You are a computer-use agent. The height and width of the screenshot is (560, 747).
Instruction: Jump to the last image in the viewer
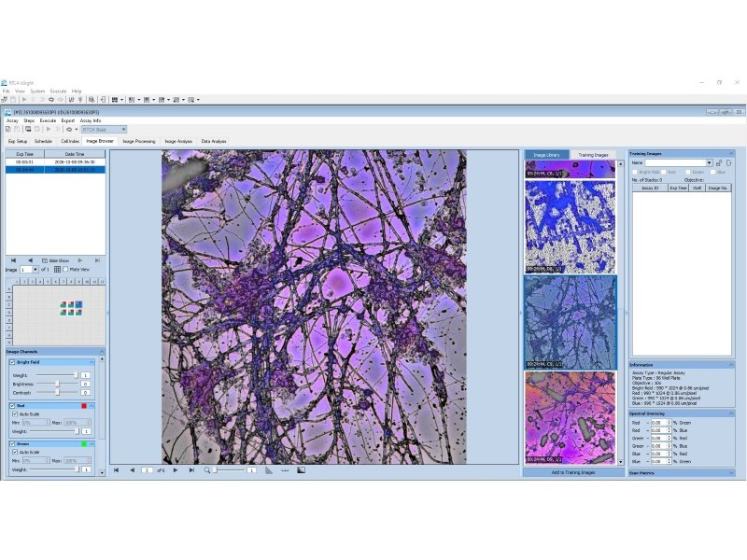click(x=191, y=470)
